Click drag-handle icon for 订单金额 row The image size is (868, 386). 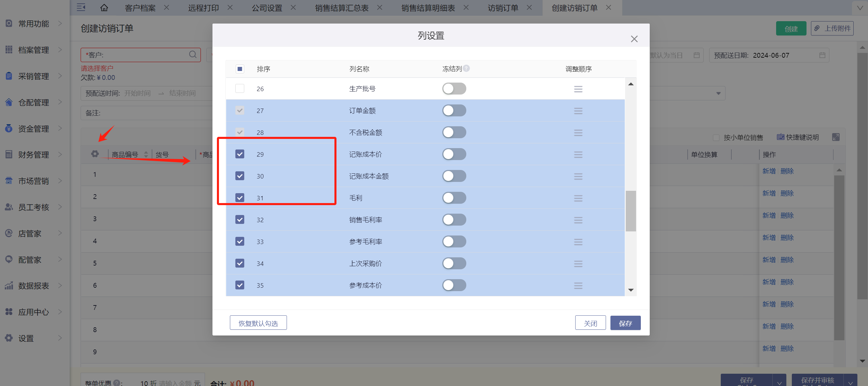click(x=578, y=111)
